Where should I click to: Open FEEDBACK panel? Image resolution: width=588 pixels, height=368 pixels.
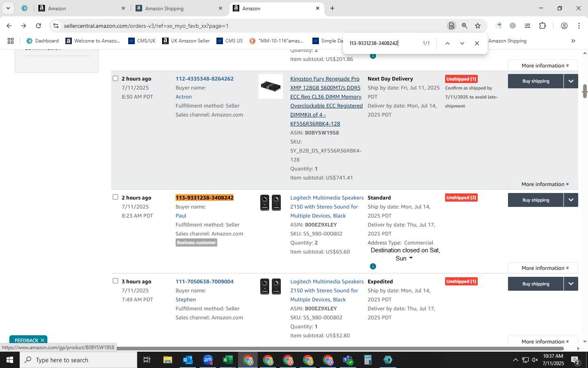click(x=27, y=340)
